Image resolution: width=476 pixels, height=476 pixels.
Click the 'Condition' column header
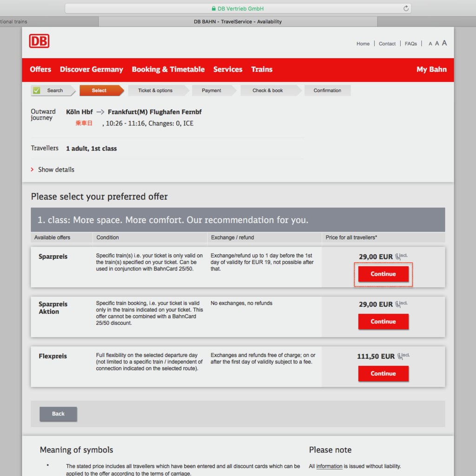point(107,238)
